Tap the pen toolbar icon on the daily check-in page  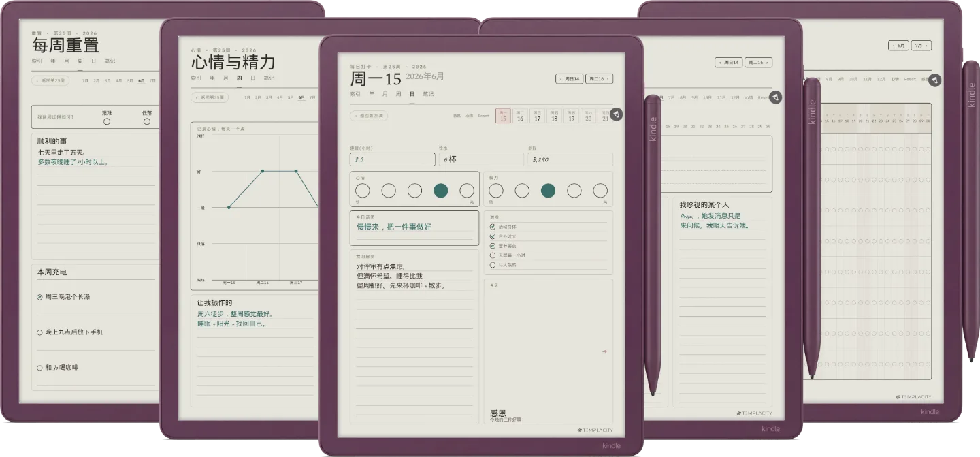(616, 114)
